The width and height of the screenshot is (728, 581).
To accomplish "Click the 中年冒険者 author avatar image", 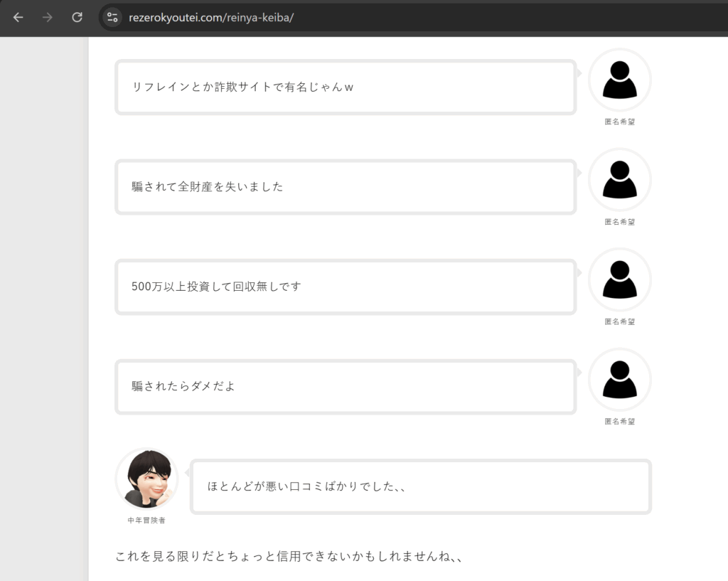I will [146, 479].
